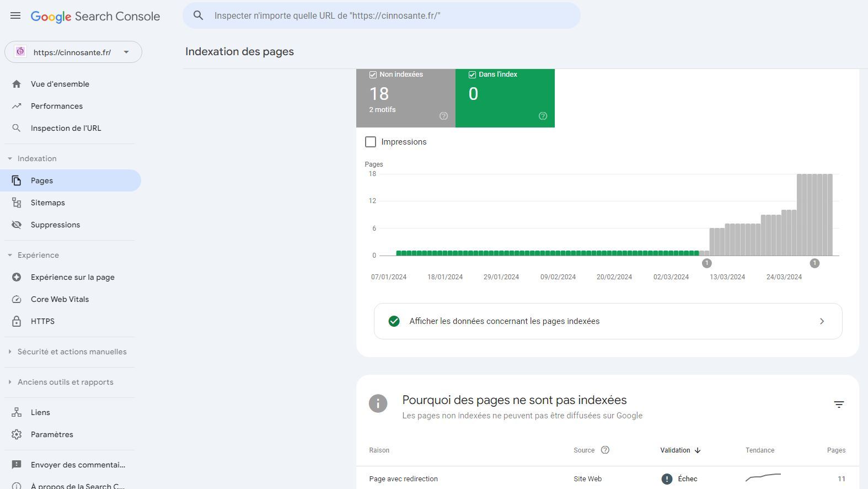Uncheck the Dans l'index checkbox

pos(472,75)
